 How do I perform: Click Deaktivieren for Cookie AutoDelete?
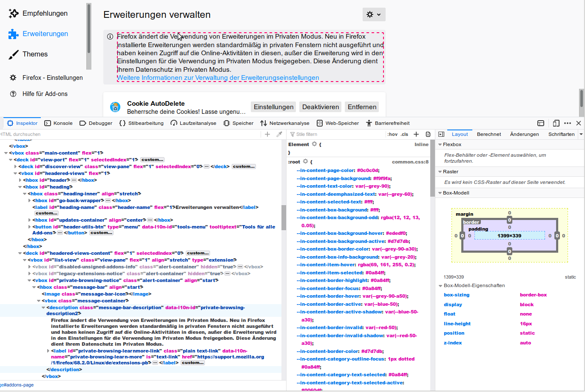pos(321,107)
